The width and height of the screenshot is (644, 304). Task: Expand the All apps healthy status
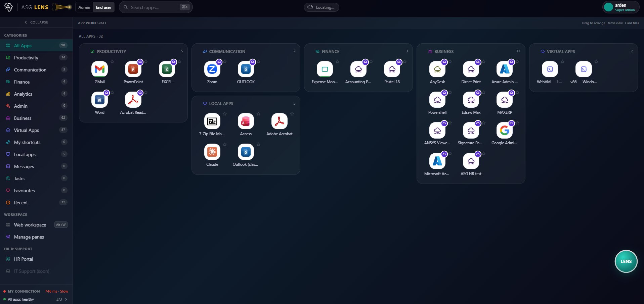[x=36, y=299]
